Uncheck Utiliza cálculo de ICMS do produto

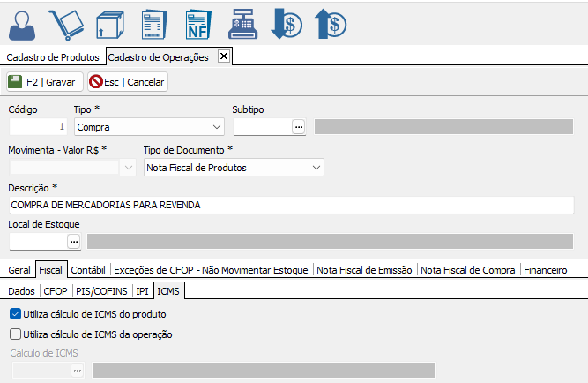pyautogui.click(x=15, y=313)
